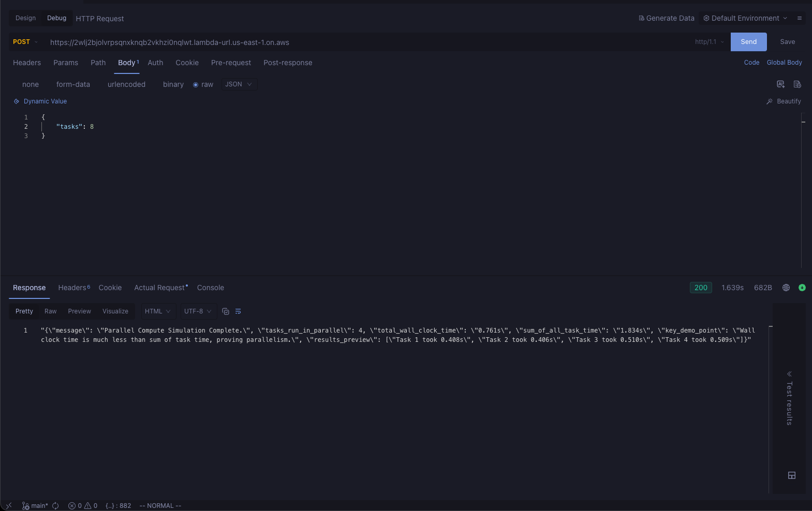Click the sync changes icon in status bar
812x511 pixels.
pyautogui.click(x=55, y=506)
